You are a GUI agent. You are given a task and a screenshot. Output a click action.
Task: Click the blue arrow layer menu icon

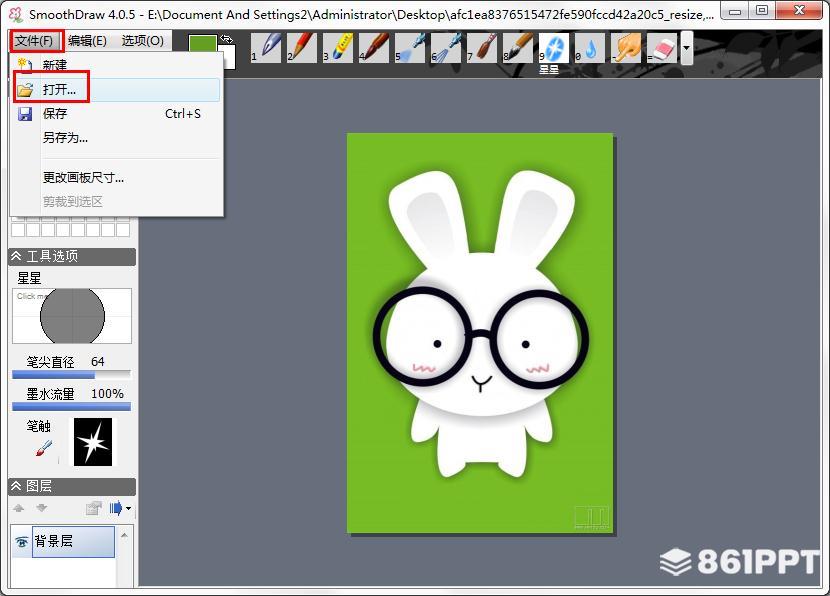[x=115, y=508]
